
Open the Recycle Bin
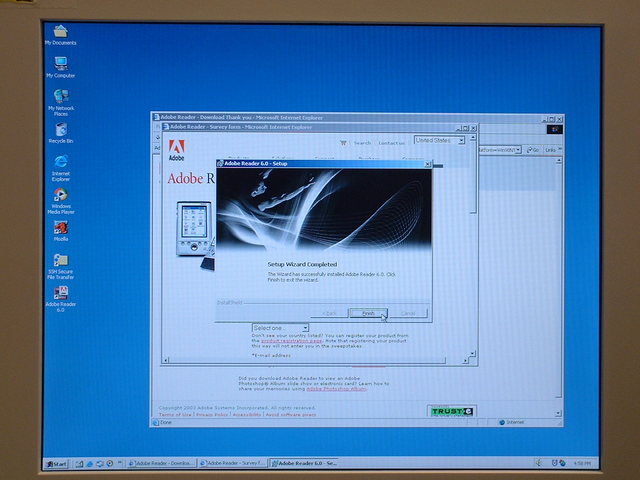click(x=61, y=129)
